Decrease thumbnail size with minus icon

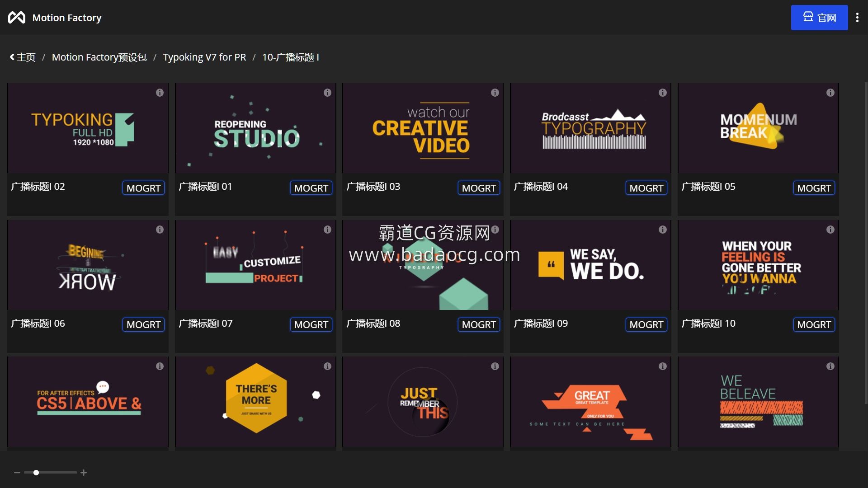(17, 473)
